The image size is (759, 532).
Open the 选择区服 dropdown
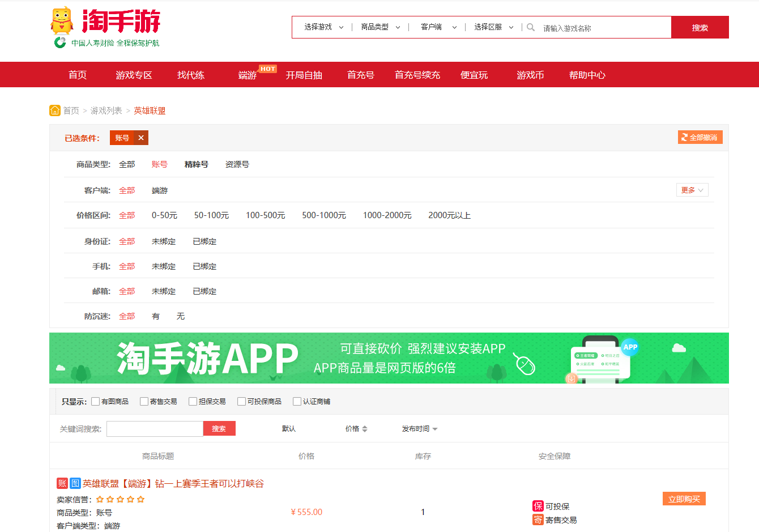[x=493, y=27]
